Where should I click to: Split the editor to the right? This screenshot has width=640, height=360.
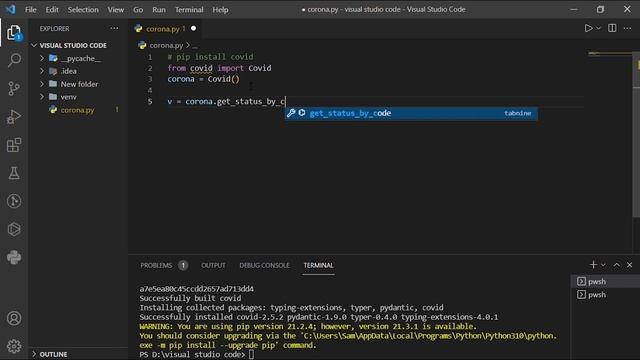pos(612,28)
